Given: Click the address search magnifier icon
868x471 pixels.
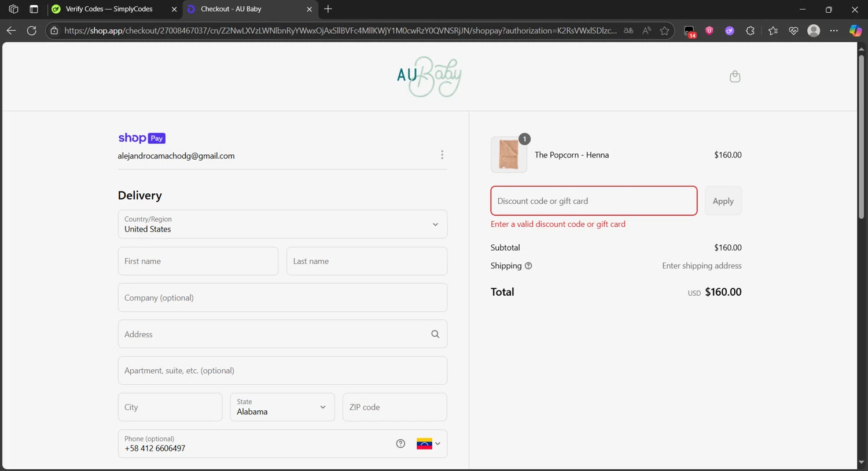Looking at the screenshot, I should 435,334.
